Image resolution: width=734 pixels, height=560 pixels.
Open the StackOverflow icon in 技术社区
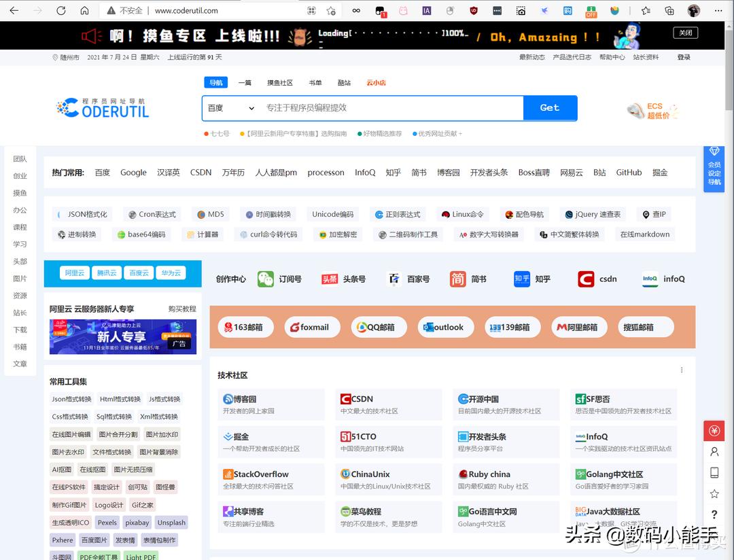pyautogui.click(x=270, y=478)
